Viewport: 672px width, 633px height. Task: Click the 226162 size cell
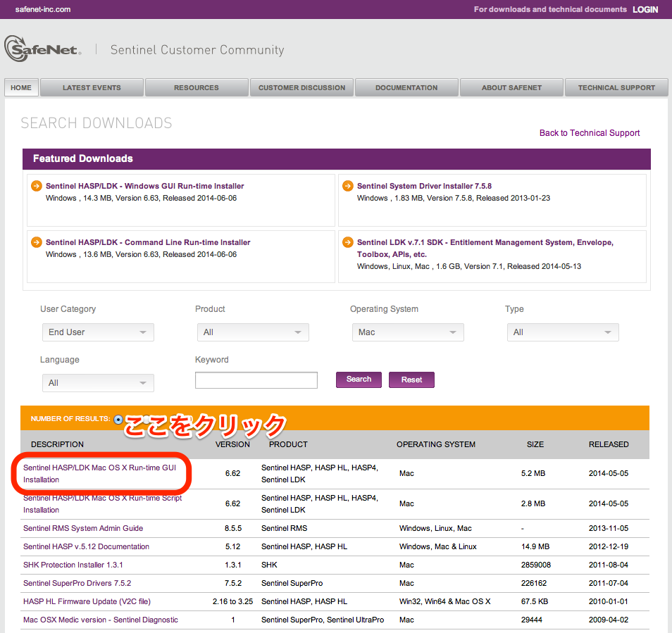(533, 583)
